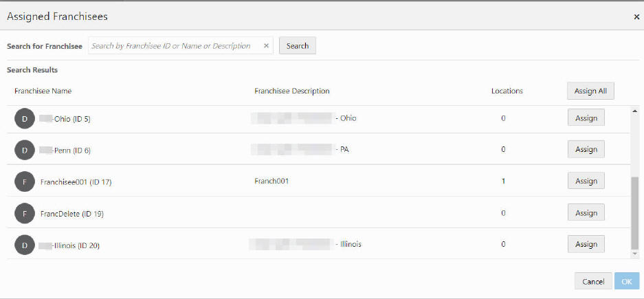The width and height of the screenshot is (644, 299).
Task: Assign the Penn (ID 6) franchisee
Action: click(586, 150)
